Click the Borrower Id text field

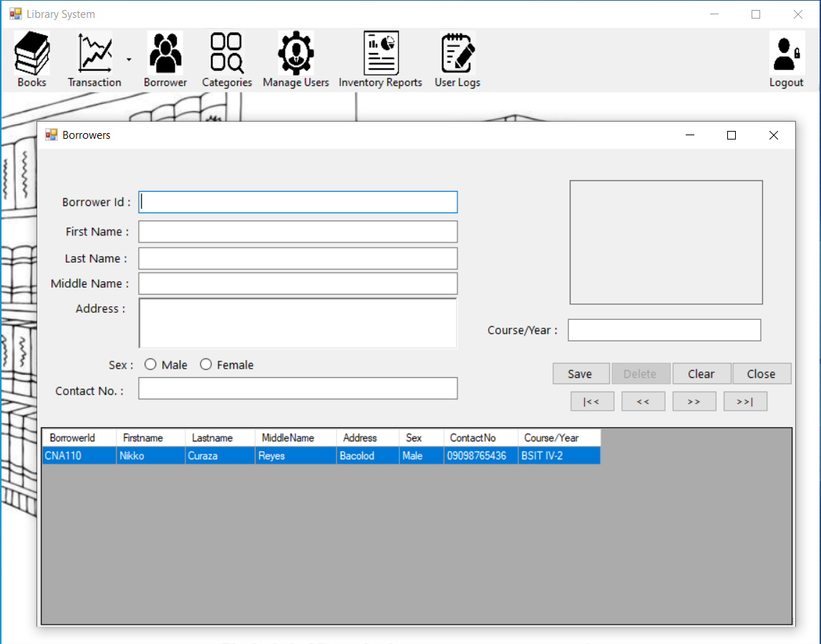298,203
